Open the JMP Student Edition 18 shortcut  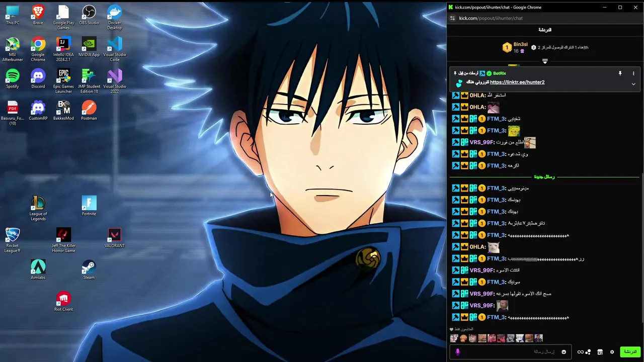[89, 81]
